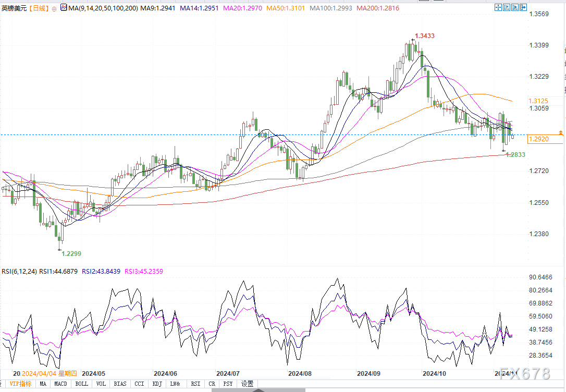Click the leftmost icon in top-right chart toolbar
This screenshot has height=392, width=566.
pyautogui.click(x=499, y=8)
